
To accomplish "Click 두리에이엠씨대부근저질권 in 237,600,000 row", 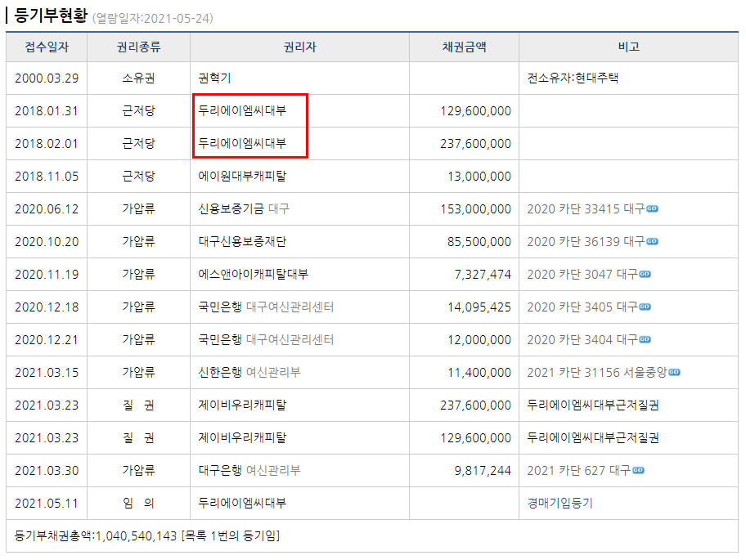I will click(x=593, y=405).
